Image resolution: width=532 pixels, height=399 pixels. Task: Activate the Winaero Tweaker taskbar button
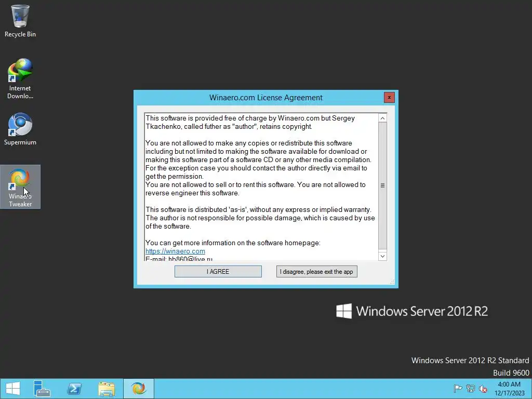pos(139,389)
